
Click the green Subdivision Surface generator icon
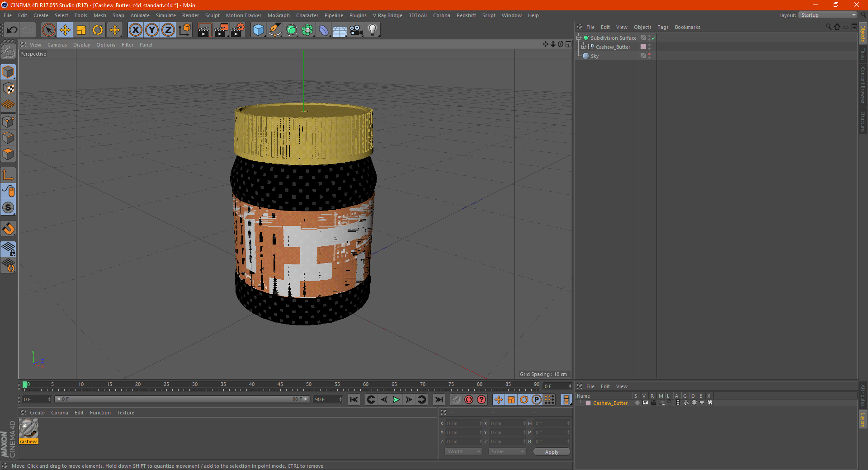click(x=292, y=30)
